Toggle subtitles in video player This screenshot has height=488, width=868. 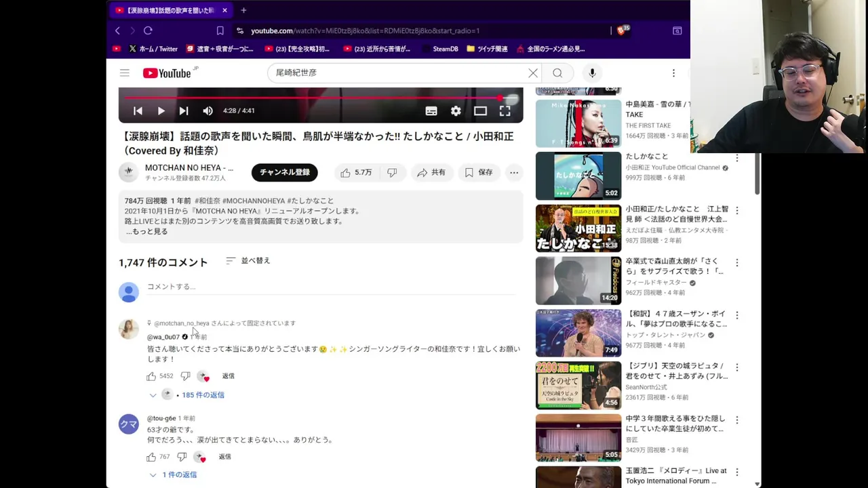click(431, 110)
